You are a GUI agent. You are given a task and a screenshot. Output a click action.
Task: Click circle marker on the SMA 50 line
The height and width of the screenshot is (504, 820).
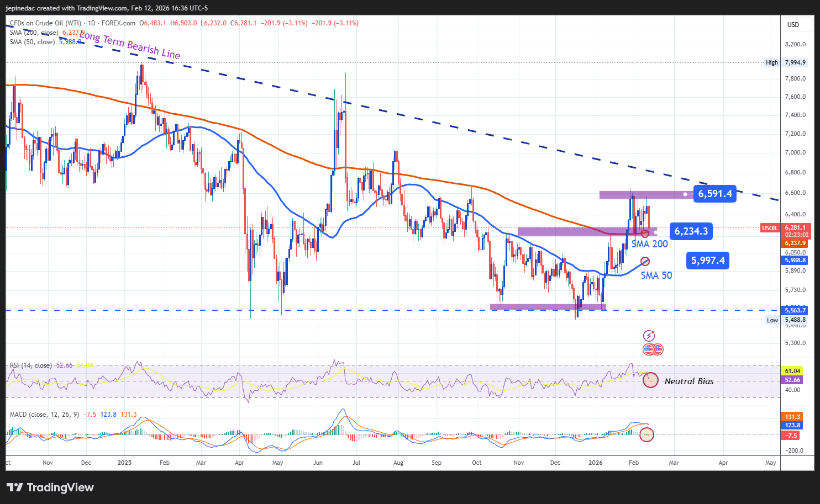pyautogui.click(x=645, y=261)
